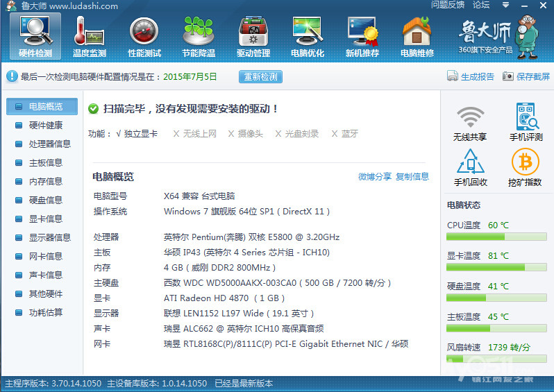Click the 生成报告 generate report button
Image resolution: width=554 pixels, height=392 pixels.
(471, 77)
